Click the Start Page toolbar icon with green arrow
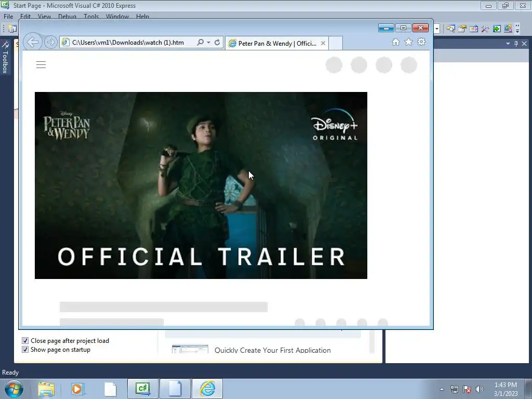 tap(497, 29)
